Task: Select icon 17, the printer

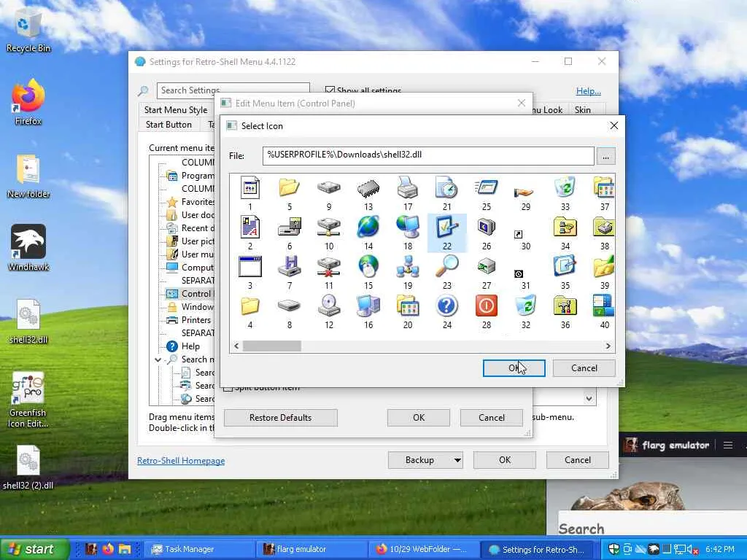Action: 408,188
